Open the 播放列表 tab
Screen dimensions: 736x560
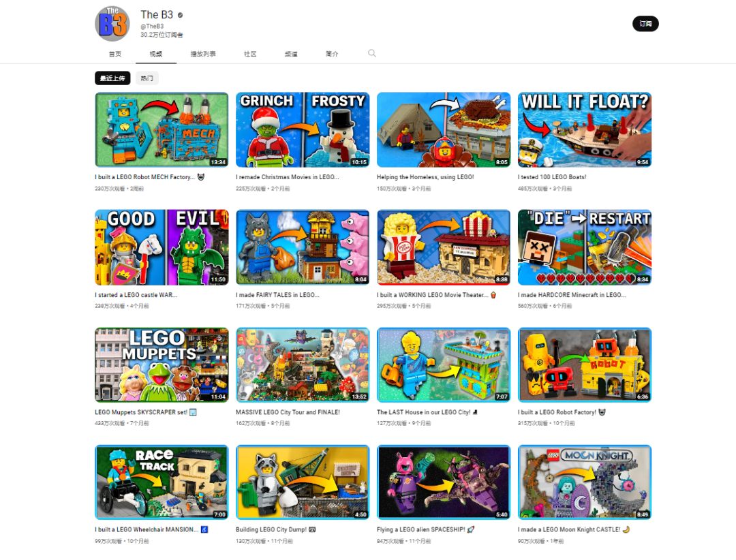(203, 54)
